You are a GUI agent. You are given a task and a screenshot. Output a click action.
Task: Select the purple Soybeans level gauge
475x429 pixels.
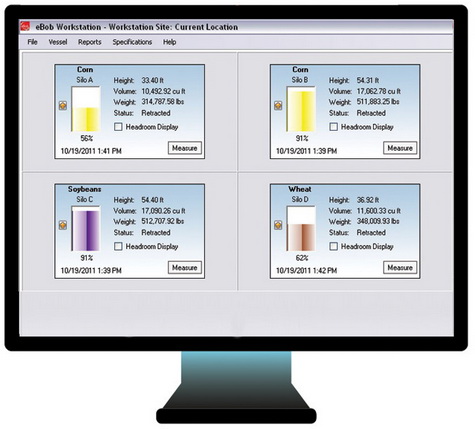point(86,229)
